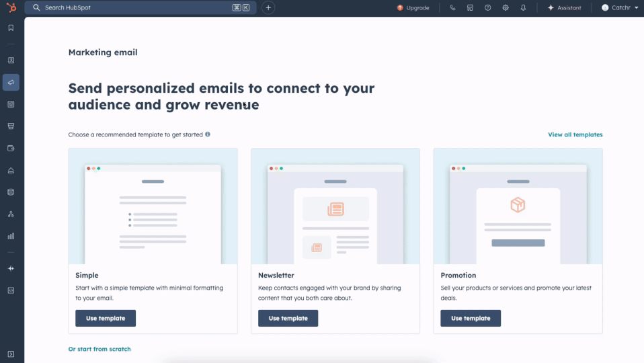Open the Development sidebar icon
Image resolution: width=644 pixels, height=363 pixels.
click(x=11, y=290)
